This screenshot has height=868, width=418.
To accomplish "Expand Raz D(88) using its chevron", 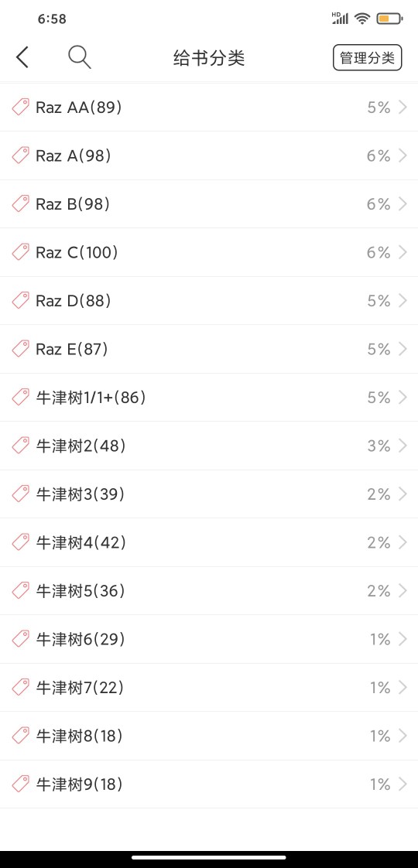I will tap(403, 301).
